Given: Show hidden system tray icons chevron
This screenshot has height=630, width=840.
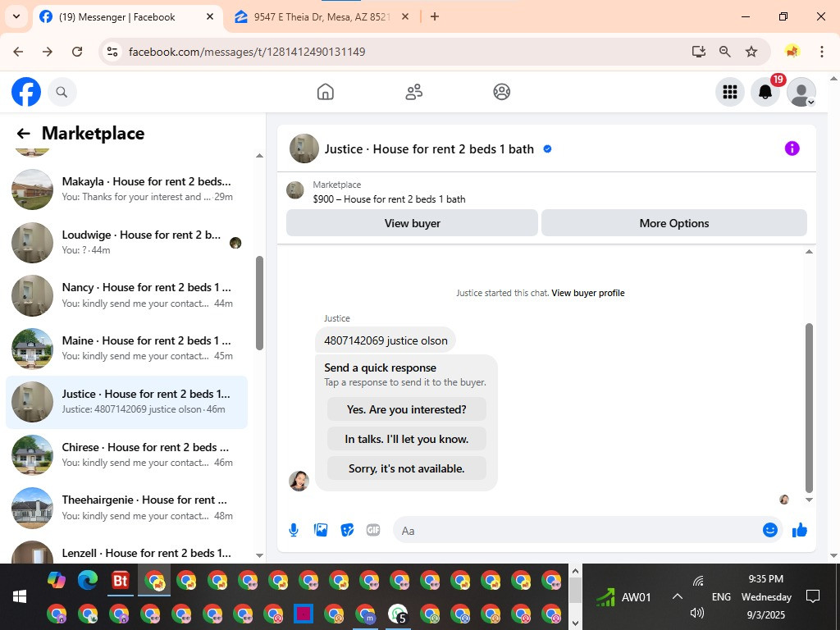Looking at the screenshot, I should (677, 596).
